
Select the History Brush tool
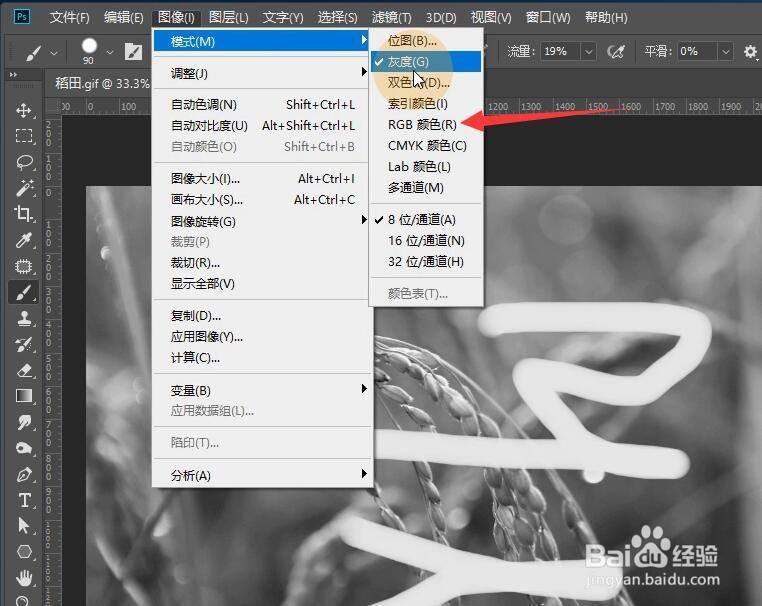pos(23,345)
